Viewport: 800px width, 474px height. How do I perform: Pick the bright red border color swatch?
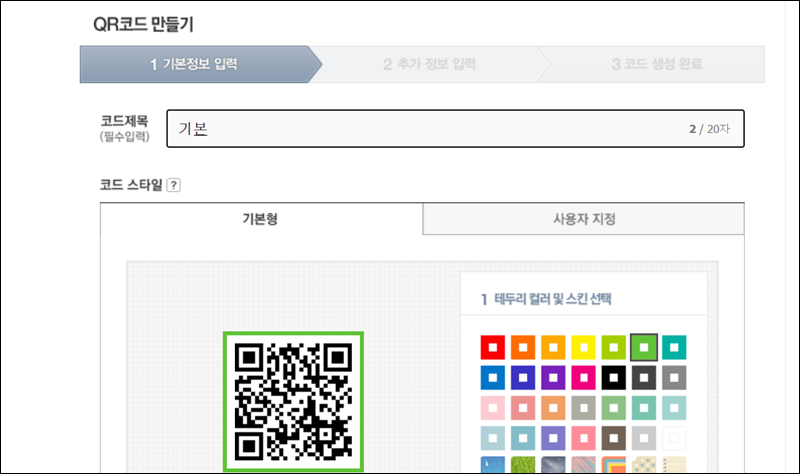pyautogui.click(x=493, y=347)
